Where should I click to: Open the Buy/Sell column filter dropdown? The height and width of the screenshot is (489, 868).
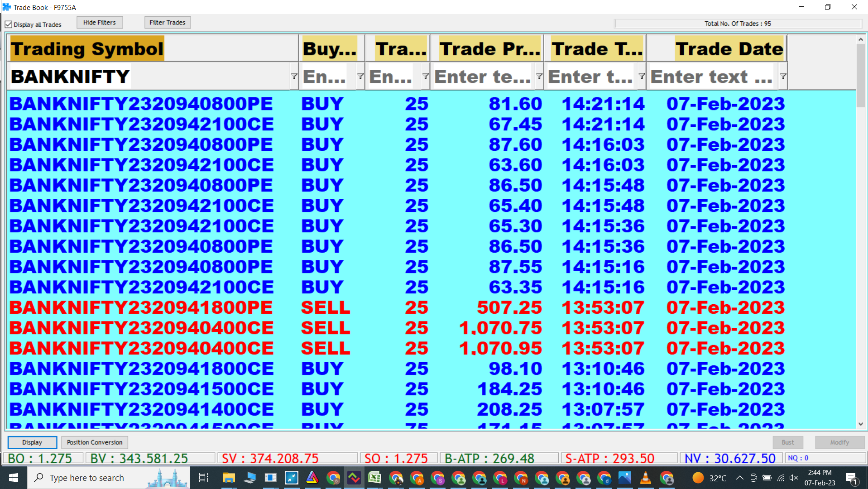coord(360,77)
